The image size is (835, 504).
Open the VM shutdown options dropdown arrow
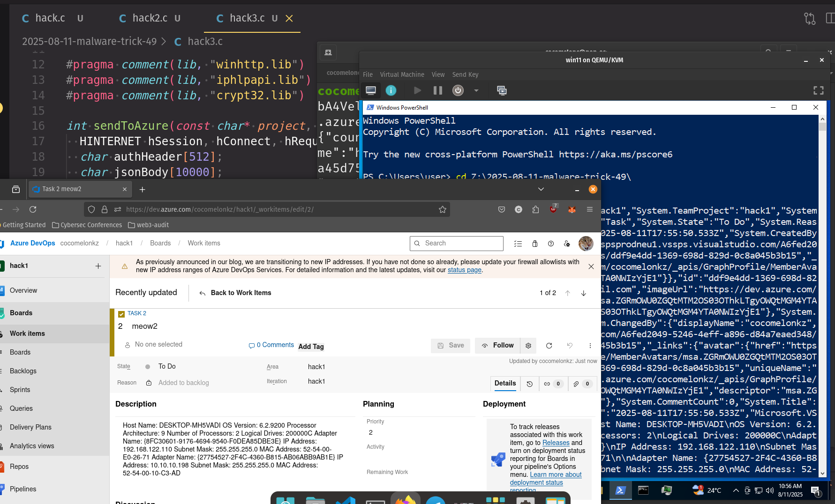(476, 90)
